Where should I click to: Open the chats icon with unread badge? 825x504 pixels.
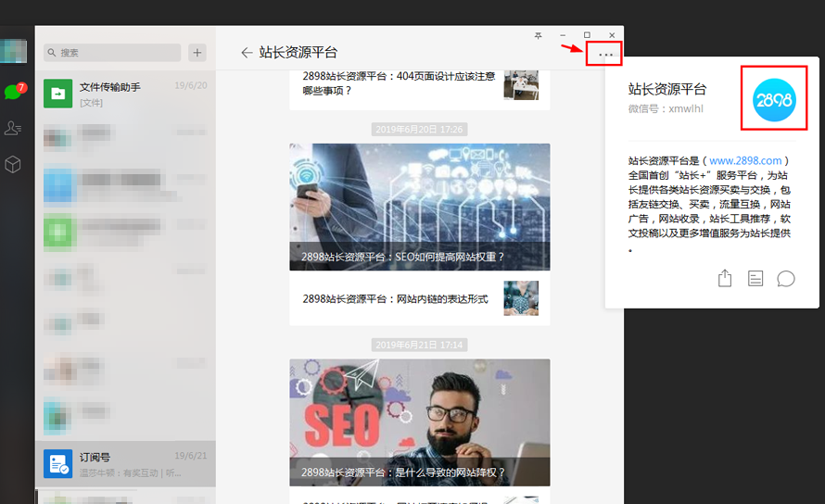click(x=13, y=92)
